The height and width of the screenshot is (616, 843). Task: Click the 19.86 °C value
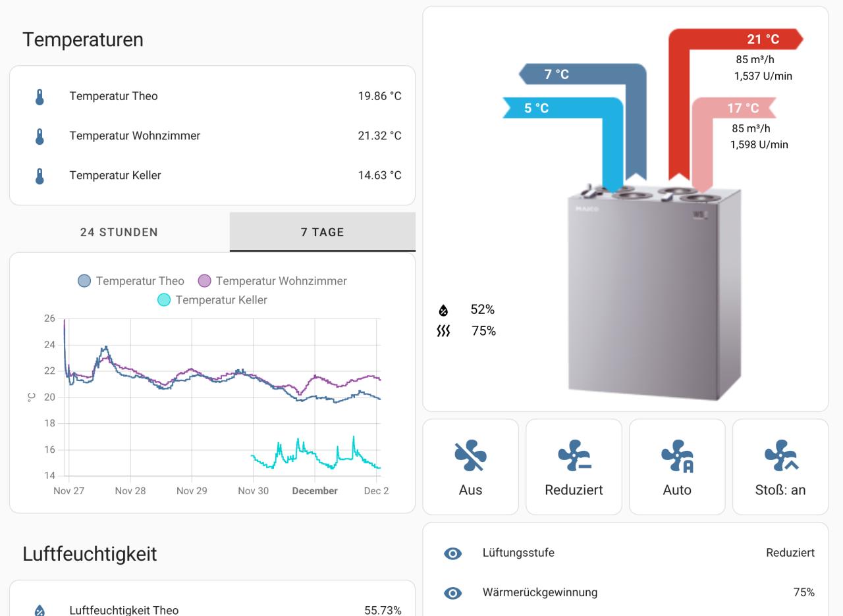[379, 96]
